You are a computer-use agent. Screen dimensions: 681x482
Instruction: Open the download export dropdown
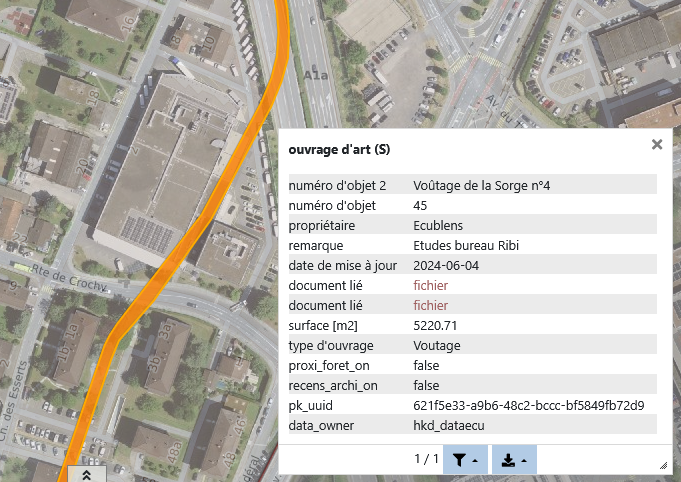pyautogui.click(x=513, y=459)
